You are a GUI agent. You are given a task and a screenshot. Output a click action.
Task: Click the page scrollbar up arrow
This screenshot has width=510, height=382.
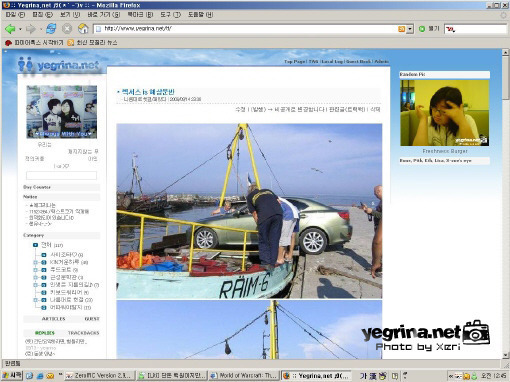[x=505, y=52]
